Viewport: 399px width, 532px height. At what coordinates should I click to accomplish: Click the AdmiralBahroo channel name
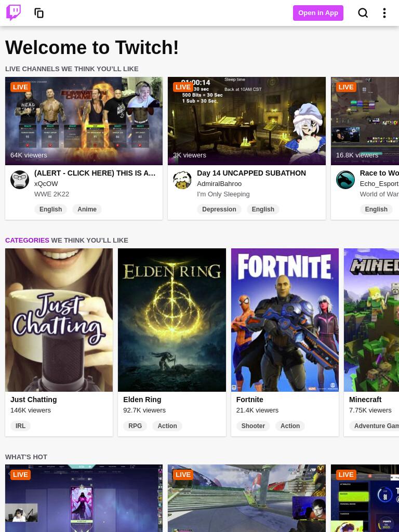[x=219, y=183]
